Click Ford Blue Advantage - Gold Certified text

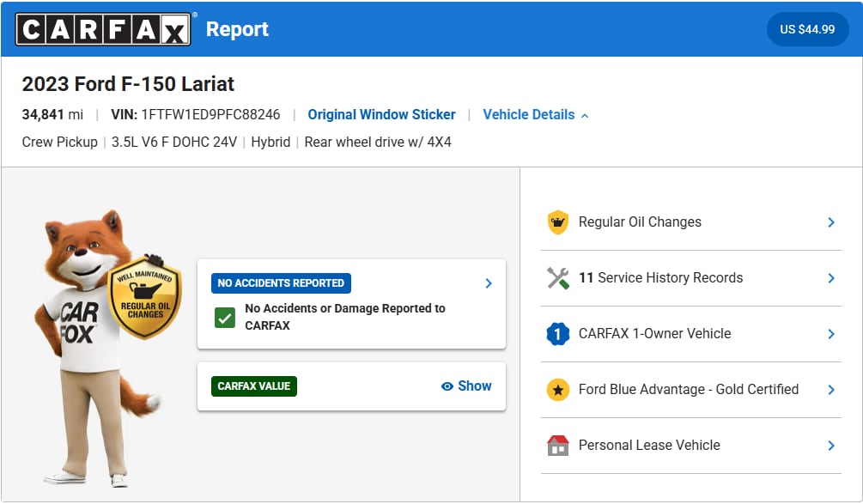[689, 390]
